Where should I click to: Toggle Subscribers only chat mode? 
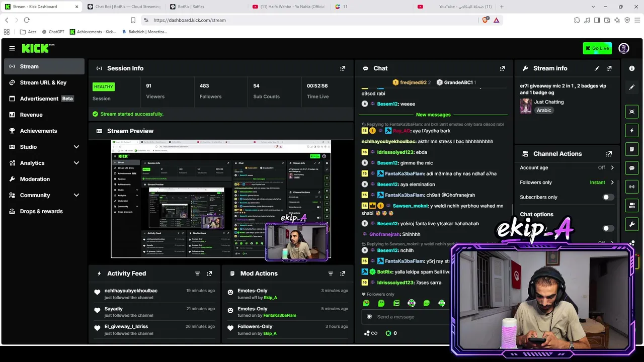click(608, 197)
